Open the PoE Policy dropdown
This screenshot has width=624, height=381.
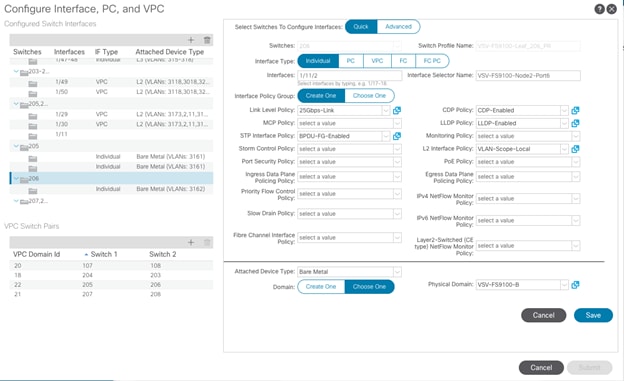[575, 162]
